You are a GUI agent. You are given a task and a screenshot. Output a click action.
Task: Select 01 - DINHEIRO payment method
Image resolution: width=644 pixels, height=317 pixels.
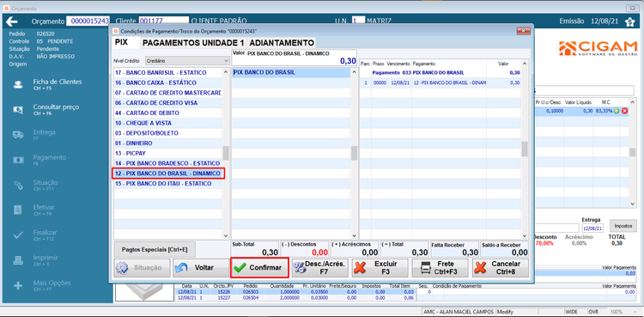pos(168,143)
